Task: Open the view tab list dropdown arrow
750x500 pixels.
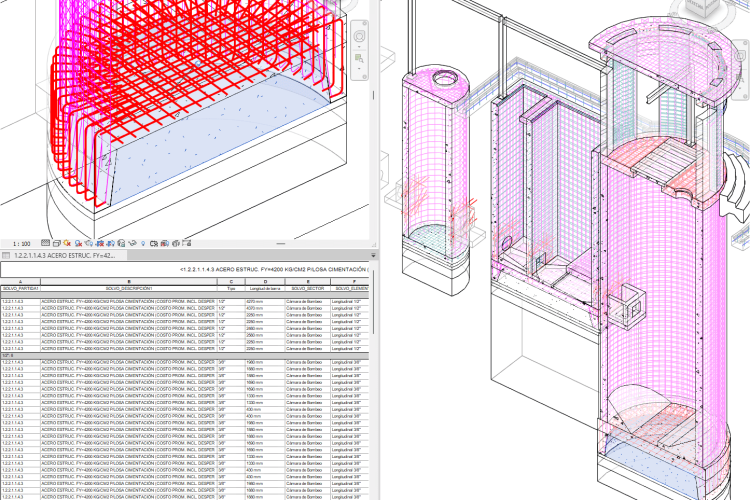Action: 374,256
